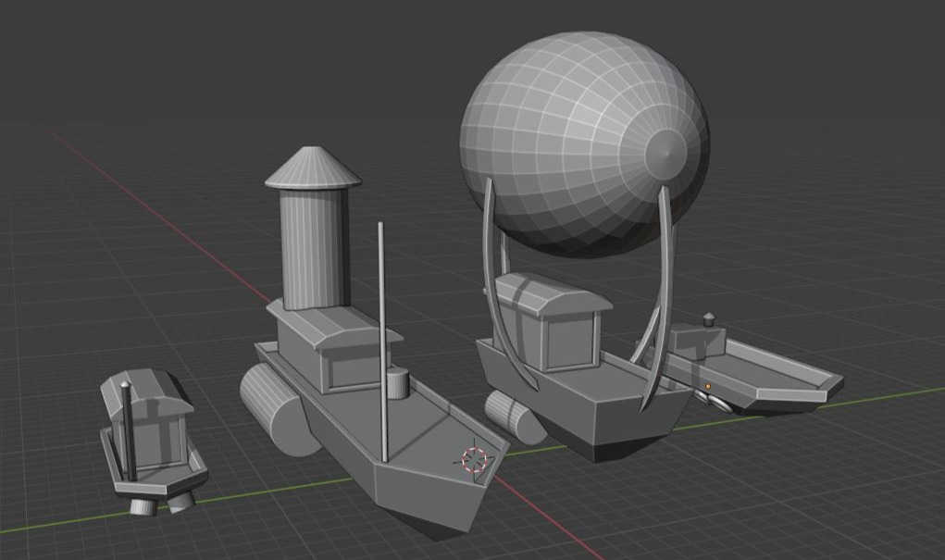
Task: Click the front curved strut holding the balloon
Action: point(660,305)
